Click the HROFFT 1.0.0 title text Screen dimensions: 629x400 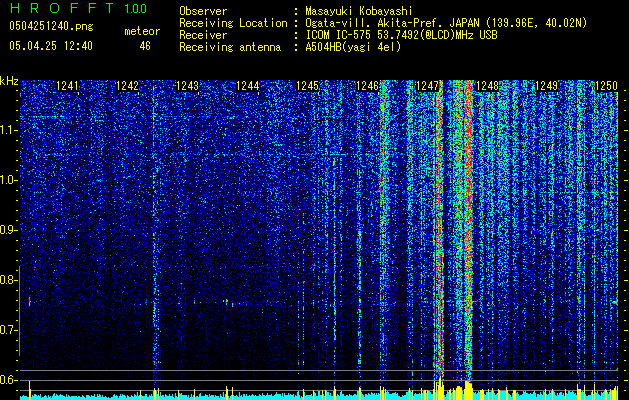pyautogui.click(x=78, y=8)
